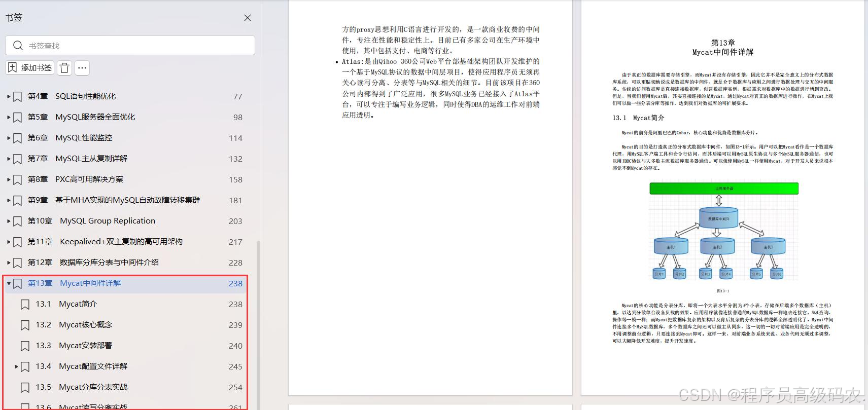Open the three-dot more options button
868x410 pixels.
click(82, 68)
